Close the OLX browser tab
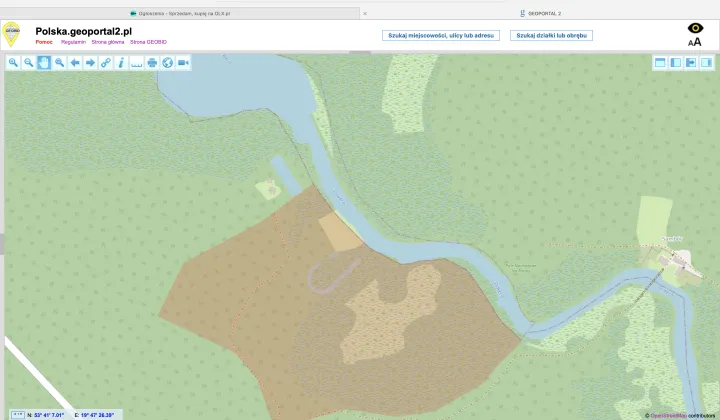 tap(365, 14)
